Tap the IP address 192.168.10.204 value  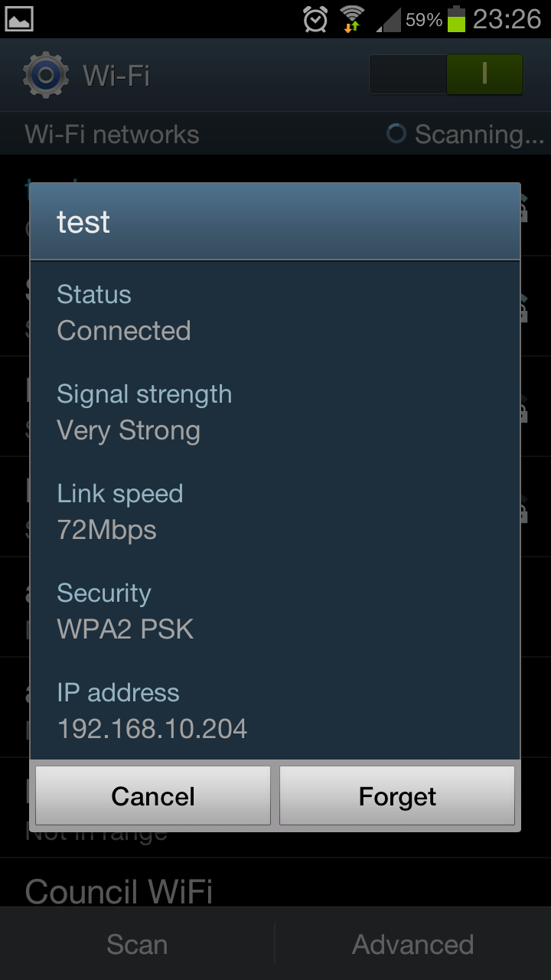pos(152,729)
